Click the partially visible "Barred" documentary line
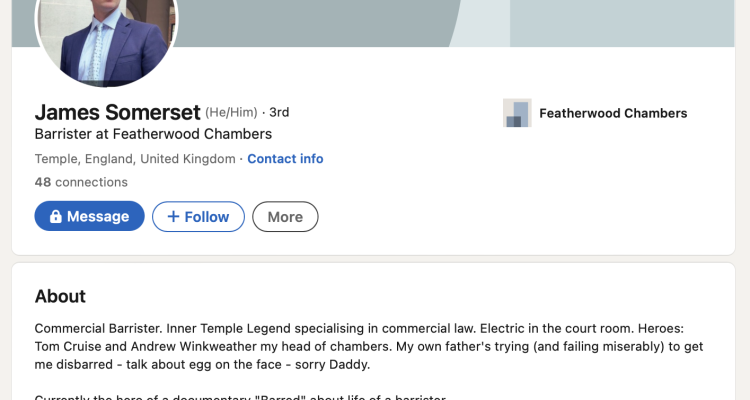The image size is (750, 400). [240, 397]
